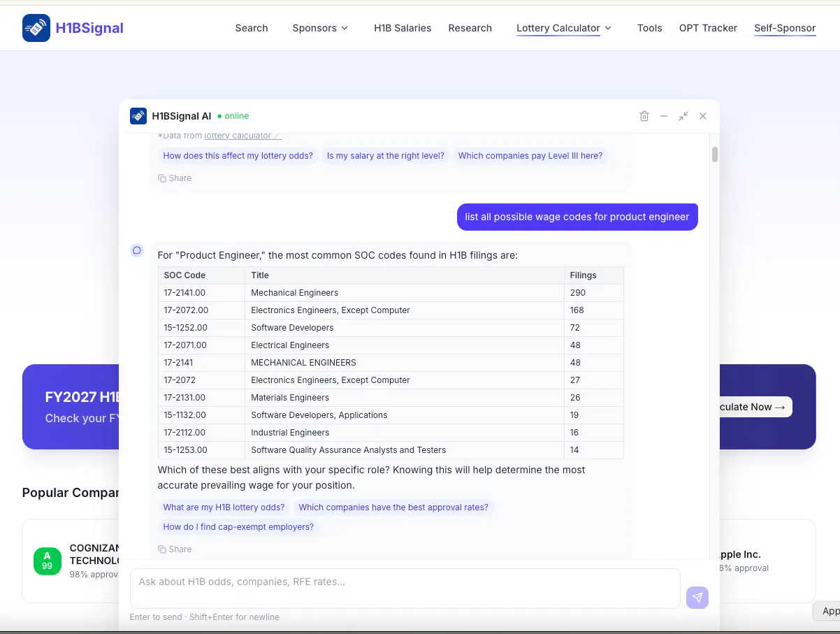Image resolution: width=840 pixels, height=634 pixels.
Task: Open the Search nav item
Action: tap(252, 28)
